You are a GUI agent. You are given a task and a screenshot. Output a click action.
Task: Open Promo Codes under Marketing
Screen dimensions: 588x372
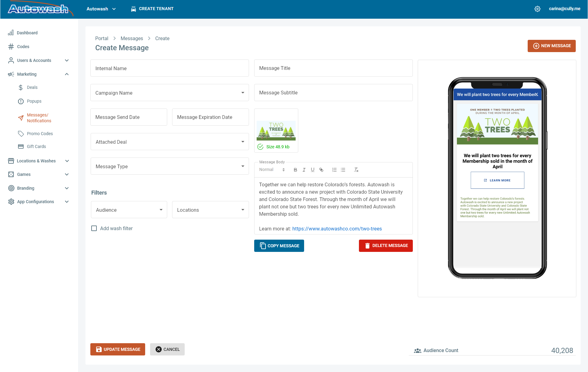coord(40,134)
